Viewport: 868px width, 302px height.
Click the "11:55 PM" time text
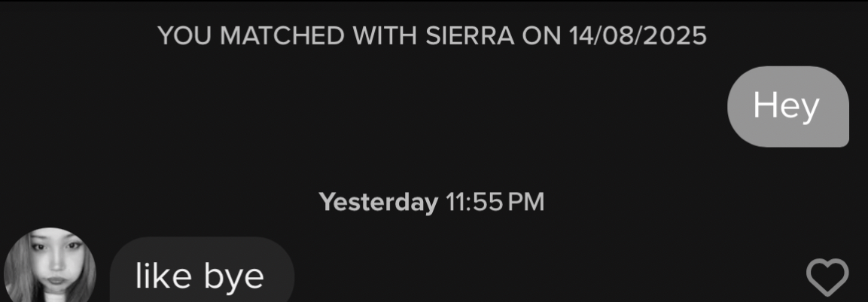(495, 203)
